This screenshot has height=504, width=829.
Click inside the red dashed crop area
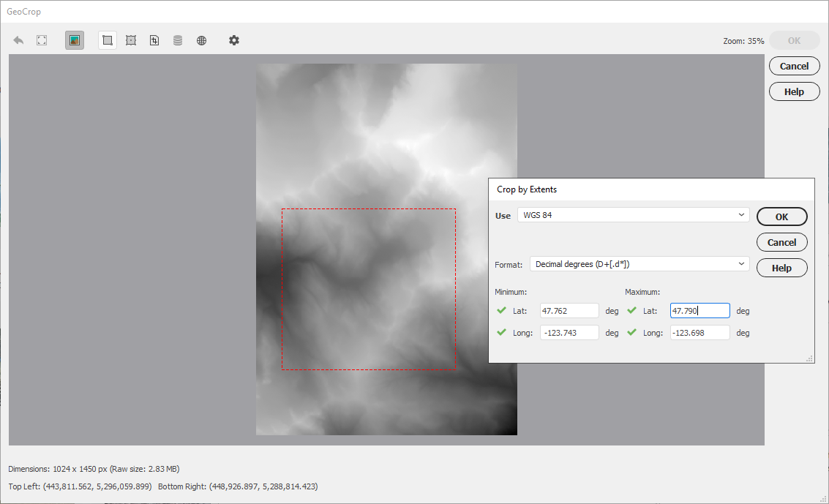click(x=369, y=289)
